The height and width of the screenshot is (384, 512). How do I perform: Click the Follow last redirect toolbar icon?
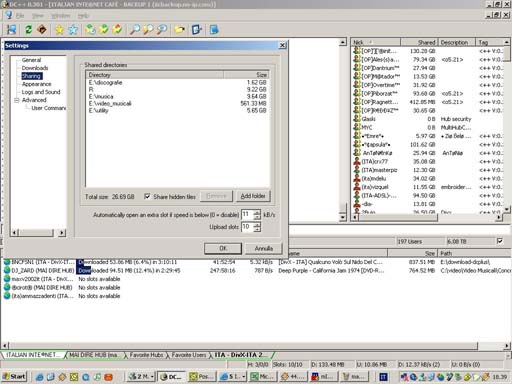pos(42,30)
